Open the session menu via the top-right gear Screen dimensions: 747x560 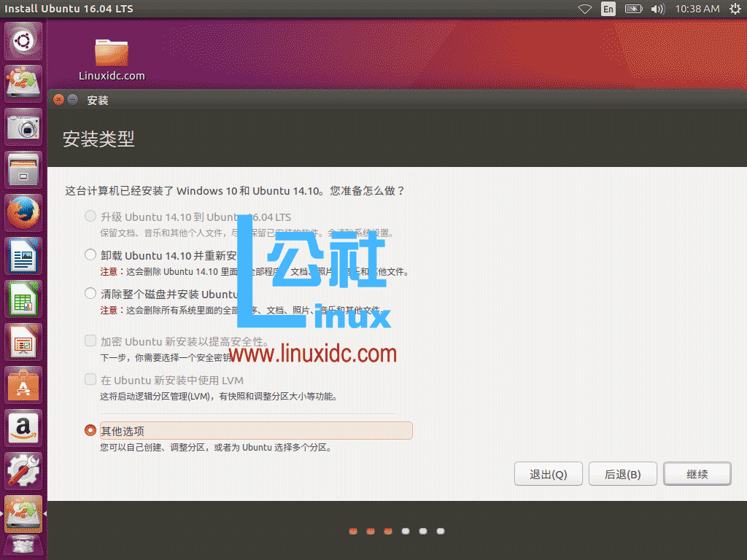coord(735,9)
